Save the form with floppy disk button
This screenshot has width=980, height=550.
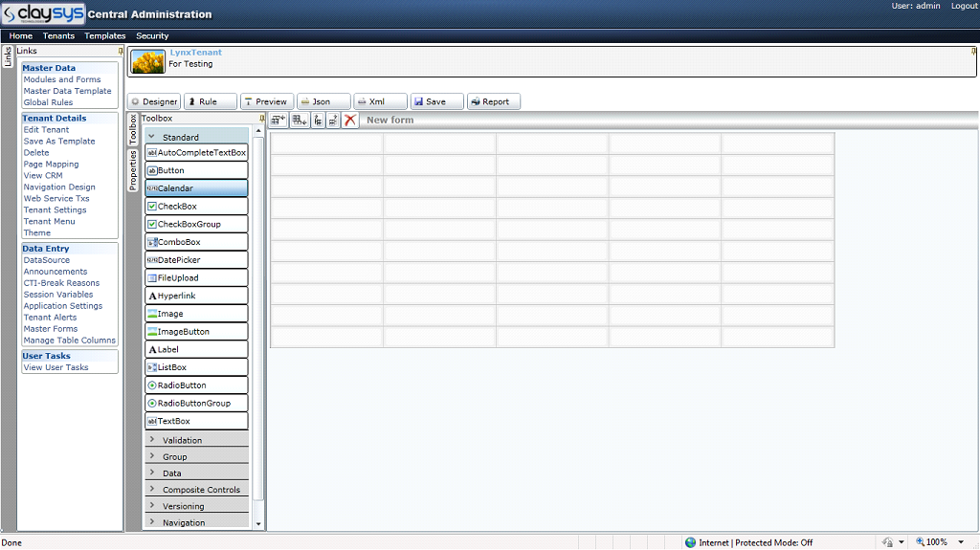click(x=436, y=101)
